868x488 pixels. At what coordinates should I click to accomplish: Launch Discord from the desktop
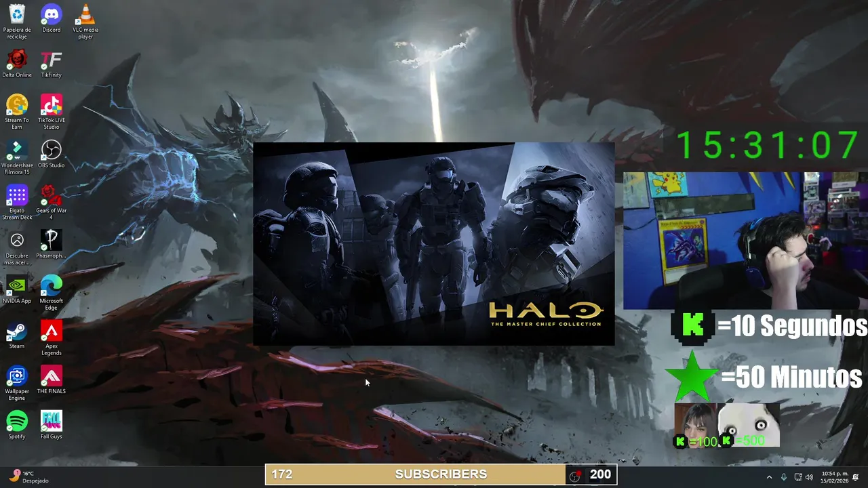click(51, 19)
